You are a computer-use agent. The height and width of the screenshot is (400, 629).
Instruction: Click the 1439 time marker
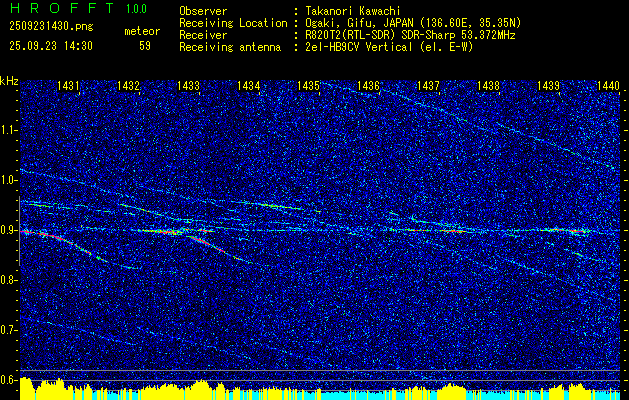point(548,85)
